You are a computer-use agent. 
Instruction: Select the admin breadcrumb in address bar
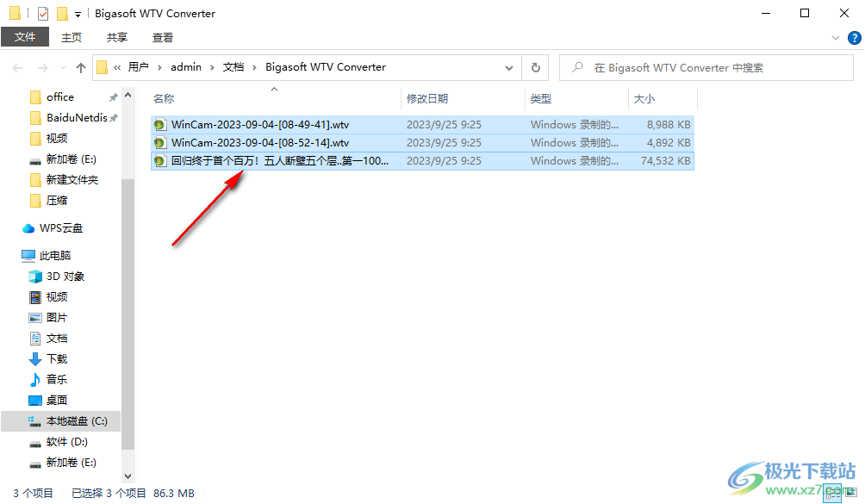click(186, 67)
